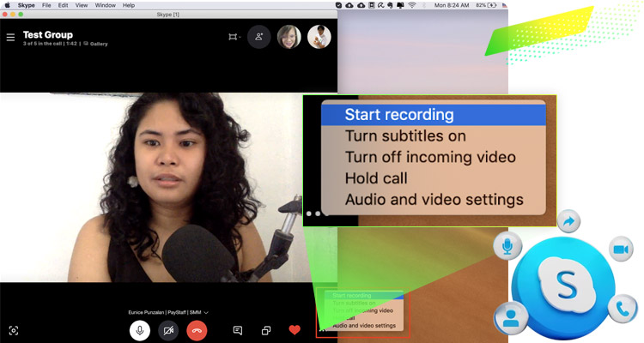This screenshot has width=644, height=343.
Task: Open the View menu
Action: (x=82, y=5)
